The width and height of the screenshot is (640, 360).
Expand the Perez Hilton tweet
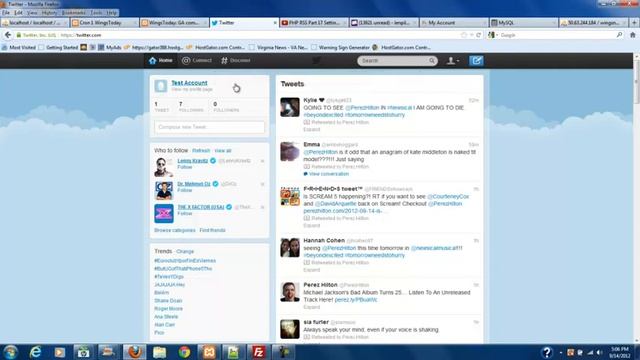pos(311,307)
